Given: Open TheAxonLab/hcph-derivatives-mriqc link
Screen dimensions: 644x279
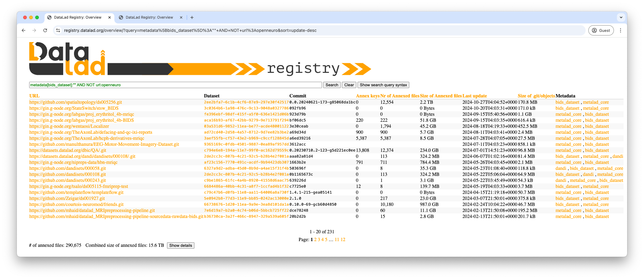Looking at the screenshot, I should point(87,138).
